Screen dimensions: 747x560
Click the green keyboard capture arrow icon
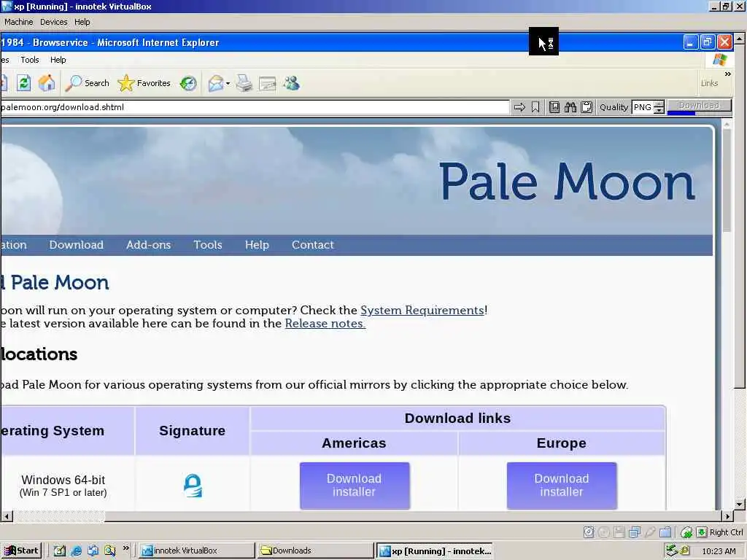point(702,532)
